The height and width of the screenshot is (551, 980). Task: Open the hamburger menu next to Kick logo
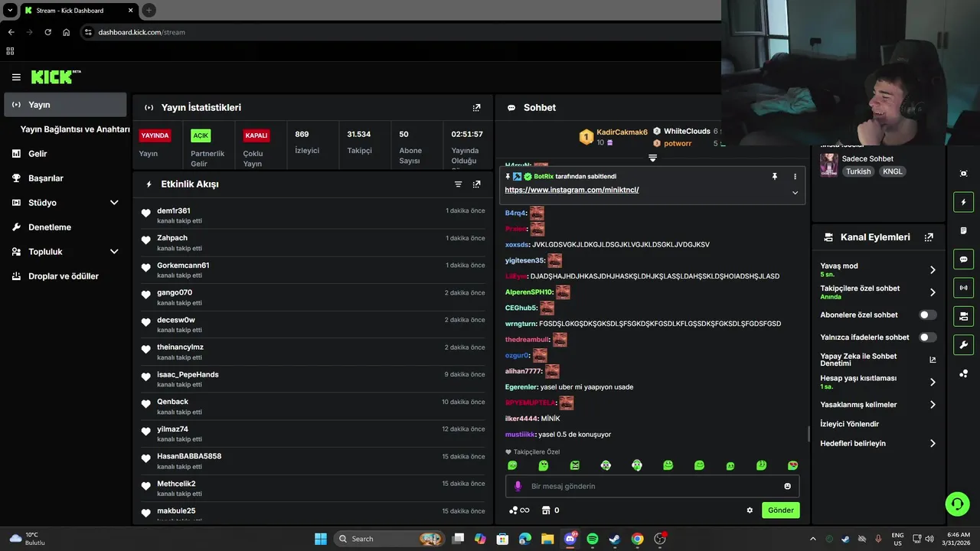click(16, 77)
